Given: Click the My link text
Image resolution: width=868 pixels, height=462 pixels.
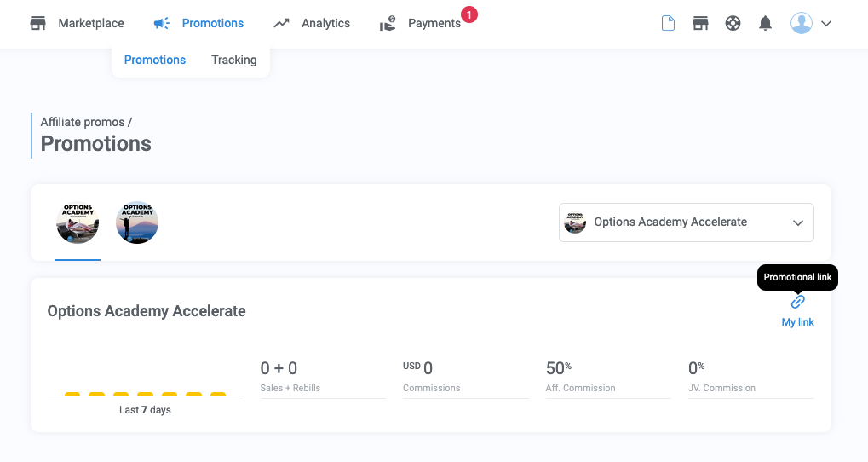Looking at the screenshot, I should point(797,322).
